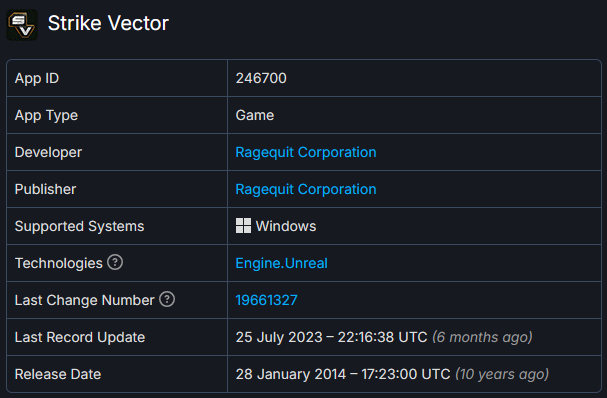Click the Supported Systems row label
Viewport: 607px width, 398px height.
[79, 226]
